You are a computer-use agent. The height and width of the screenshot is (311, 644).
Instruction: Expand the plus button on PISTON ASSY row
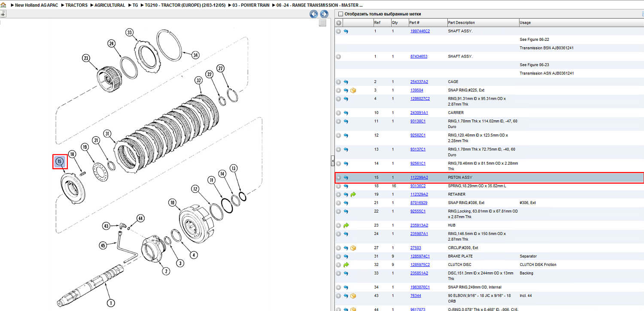[x=338, y=177]
